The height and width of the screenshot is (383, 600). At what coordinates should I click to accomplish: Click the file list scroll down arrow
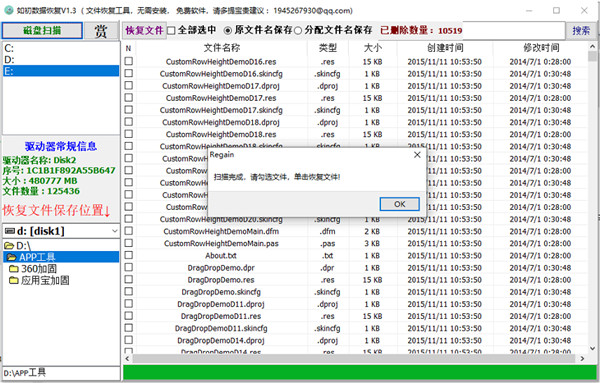coord(592,348)
